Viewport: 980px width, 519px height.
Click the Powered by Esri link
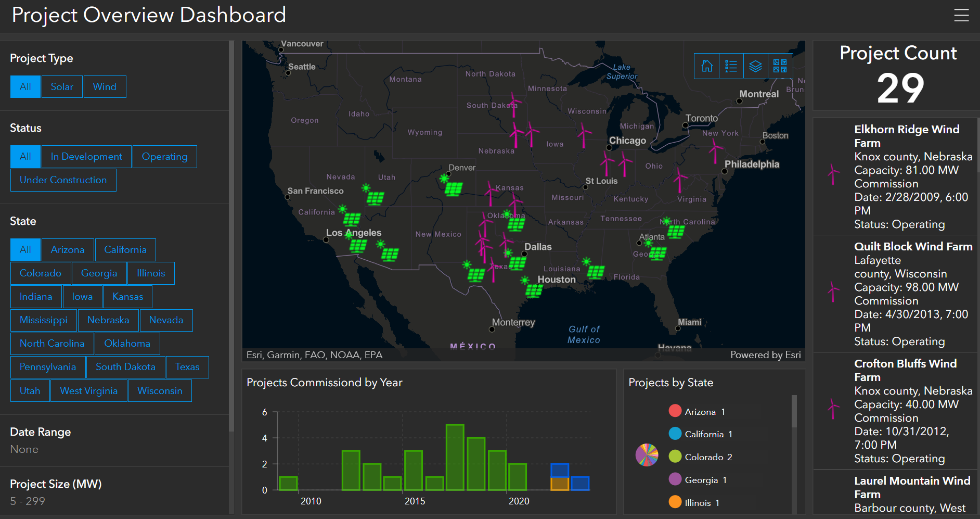coord(765,355)
